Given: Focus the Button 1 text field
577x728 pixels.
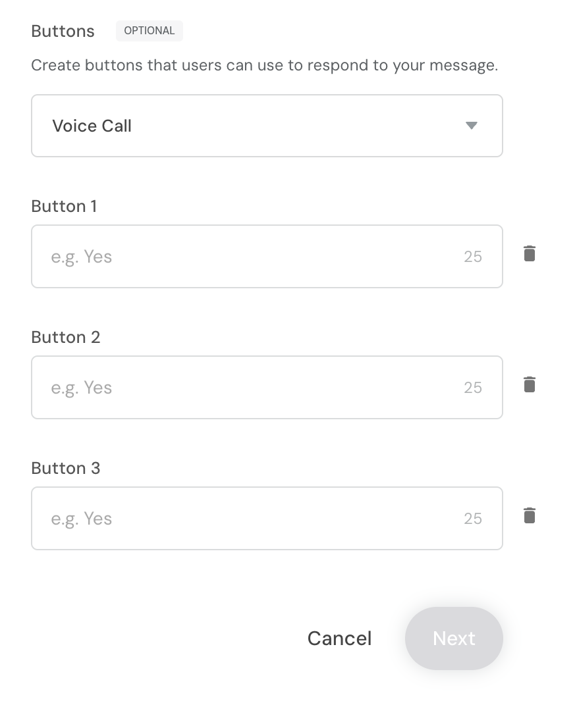Looking at the screenshot, I should pos(267,256).
